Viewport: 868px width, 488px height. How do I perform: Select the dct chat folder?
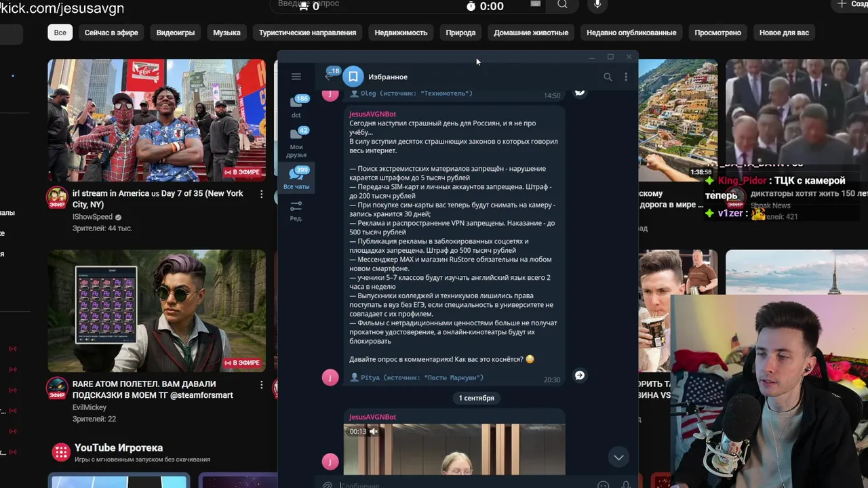[296, 107]
